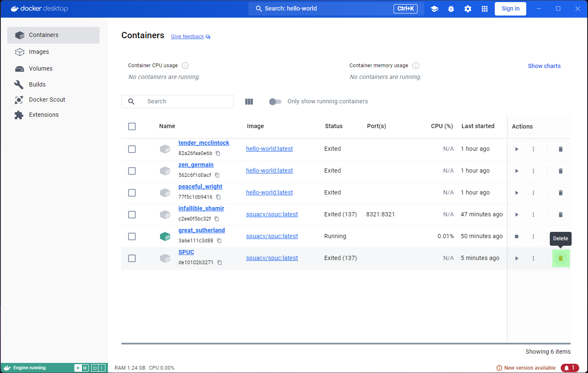
Task: Start the SPUC container
Action: click(517, 258)
